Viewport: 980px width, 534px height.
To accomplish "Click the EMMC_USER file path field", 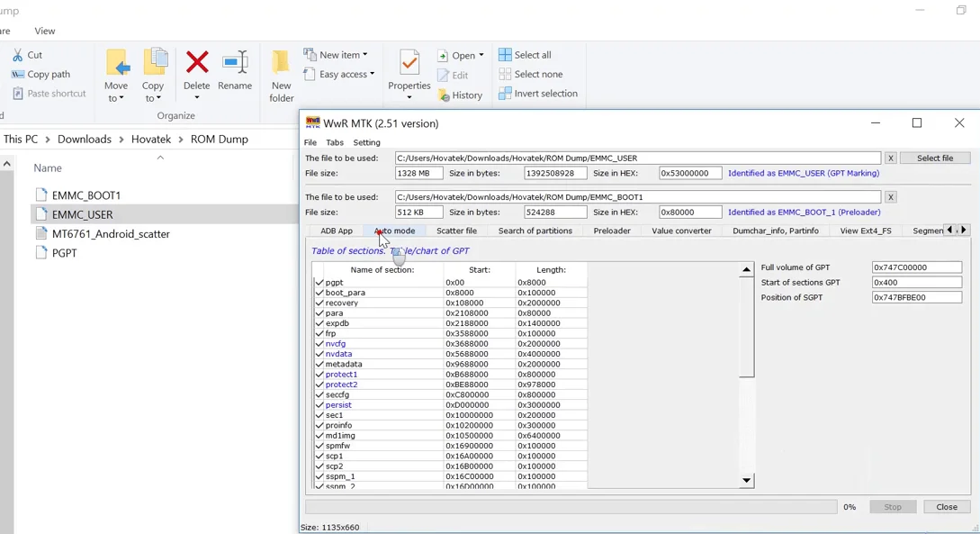I will coord(637,158).
